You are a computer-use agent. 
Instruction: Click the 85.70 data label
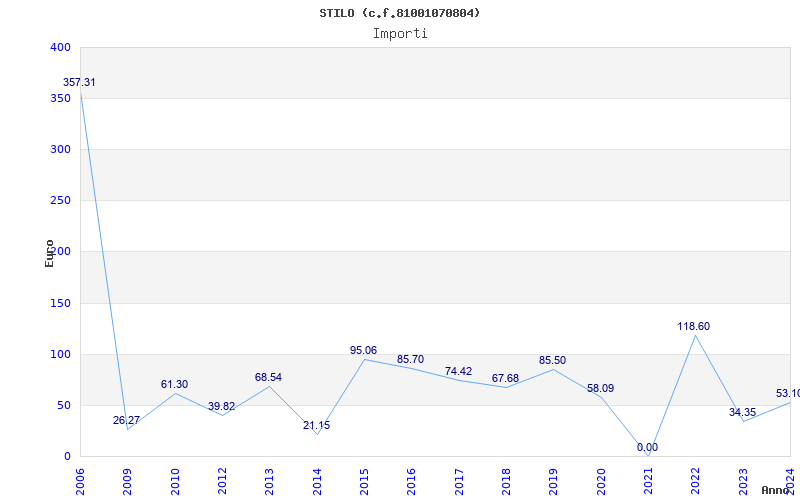click(410, 360)
